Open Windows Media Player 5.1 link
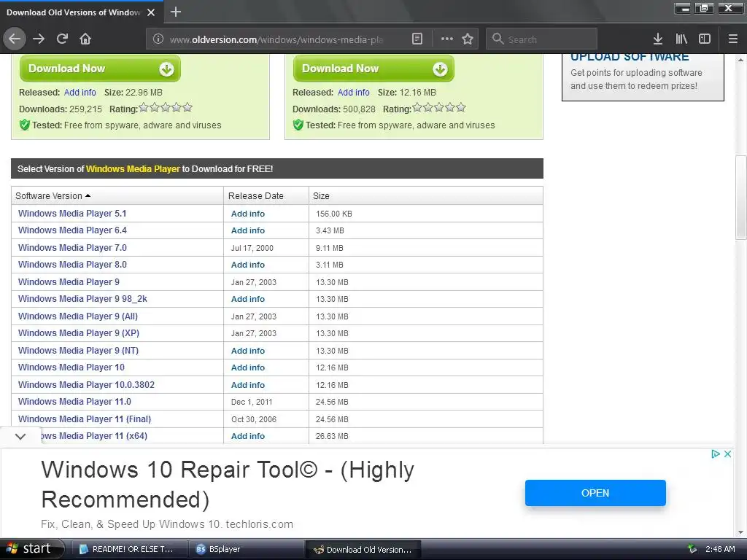This screenshot has width=747, height=560. pos(72,214)
